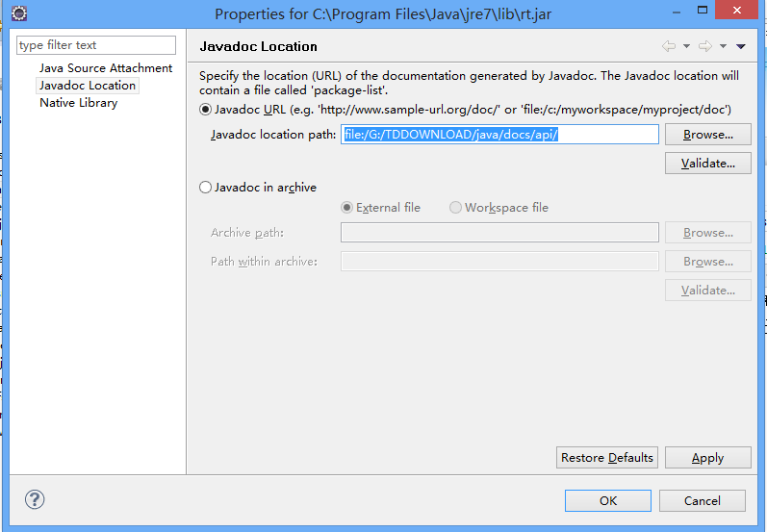Validate the Javadoc archive location
The width and height of the screenshot is (767, 532).
pos(707,291)
